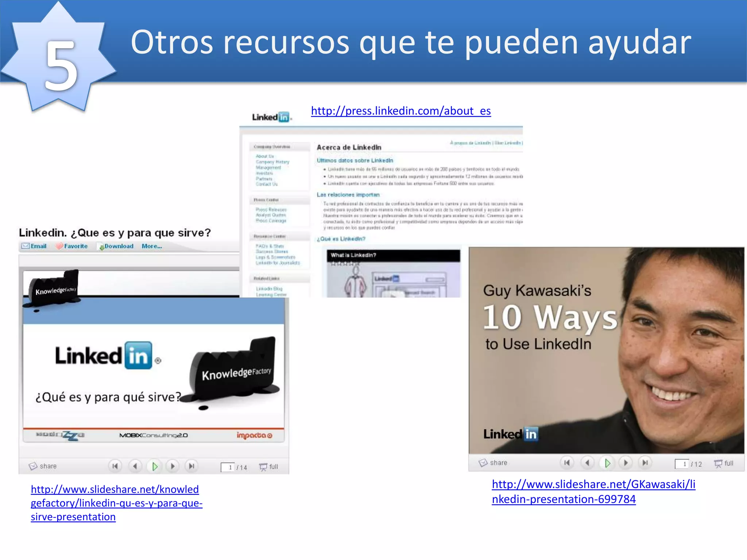
Task: Open the press.linkedin.com/about_es link
Action: [x=401, y=111]
